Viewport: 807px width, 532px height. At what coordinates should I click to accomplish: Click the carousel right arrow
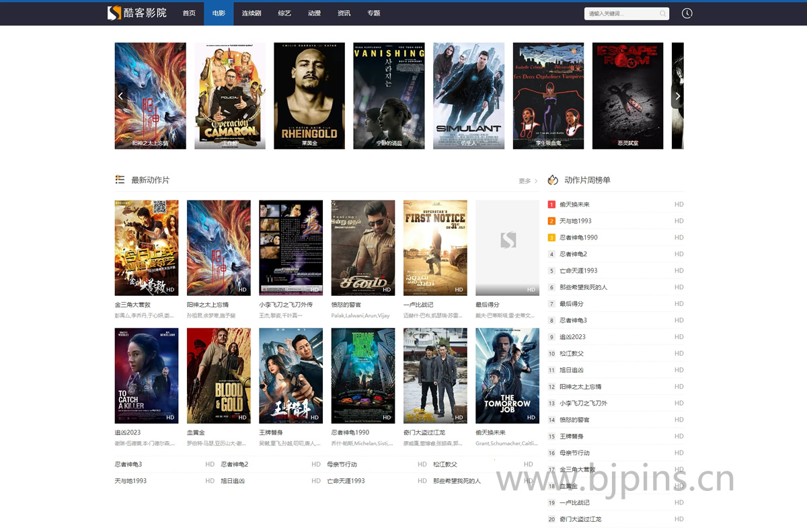click(x=677, y=96)
